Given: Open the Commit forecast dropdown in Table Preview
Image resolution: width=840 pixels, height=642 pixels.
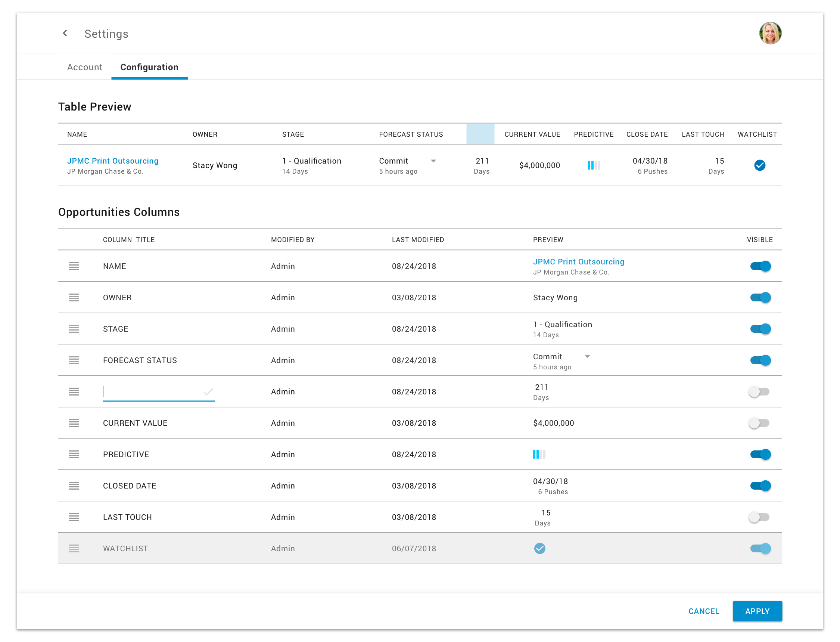Looking at the screenshot, I should click(433, 161).
